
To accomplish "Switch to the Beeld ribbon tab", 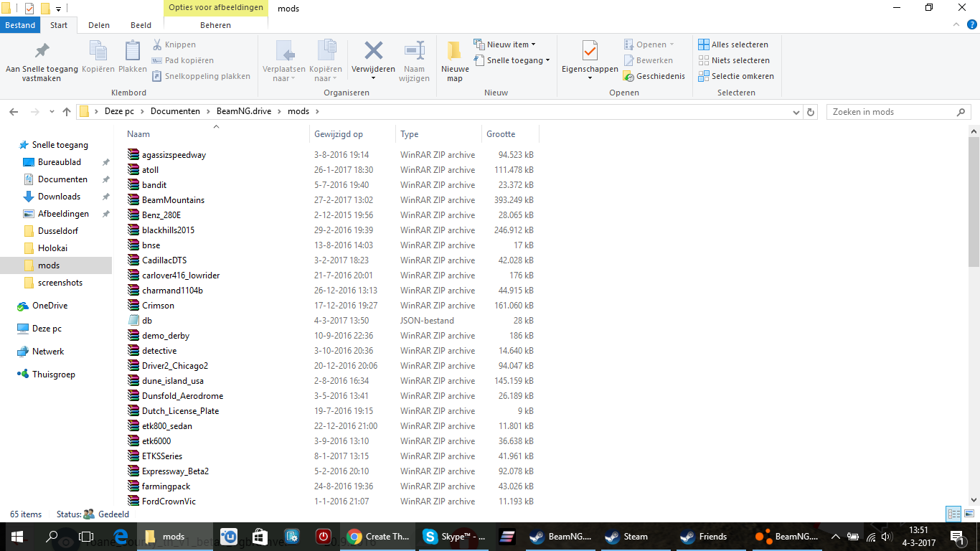I will point(141,25).
